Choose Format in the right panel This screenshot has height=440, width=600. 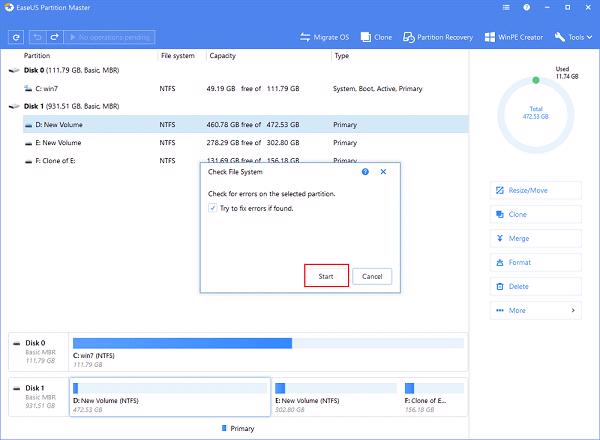[x=535, y=262]
